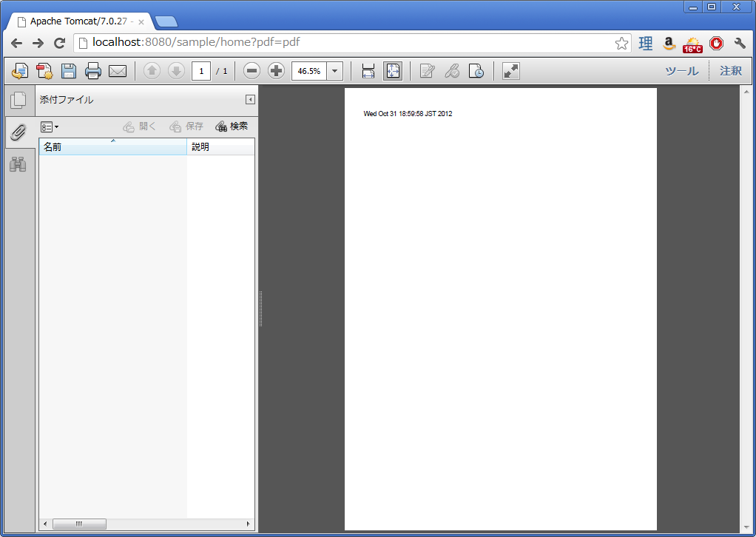
Task: Bookmark this page with the star icon
Action: 621,44
